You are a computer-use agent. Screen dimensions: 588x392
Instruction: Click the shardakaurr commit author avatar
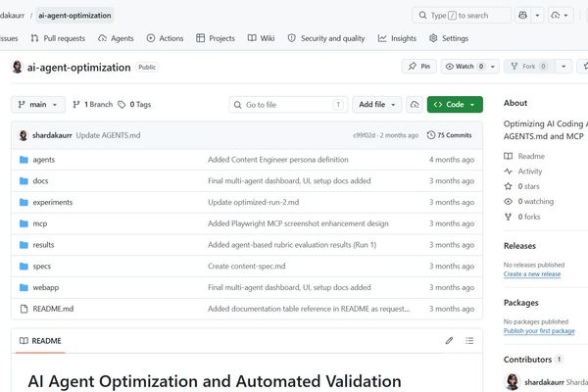click(x=24, y=135)
